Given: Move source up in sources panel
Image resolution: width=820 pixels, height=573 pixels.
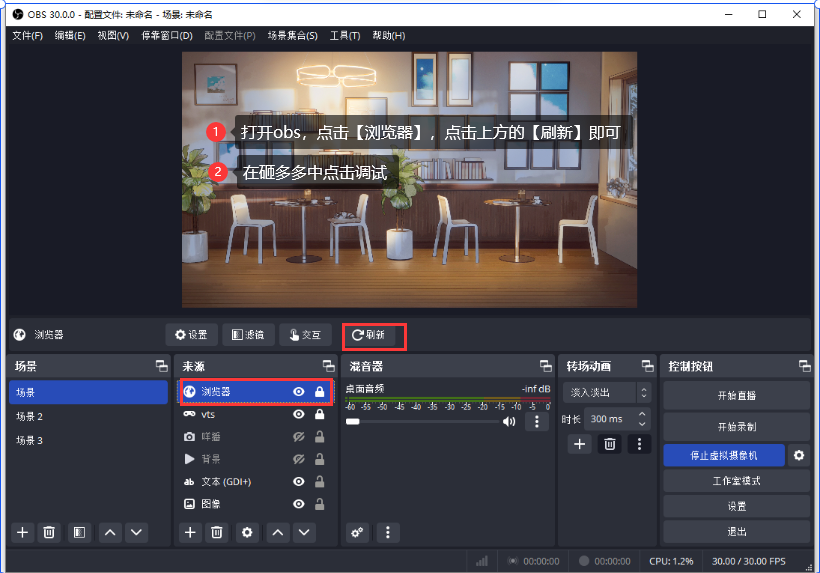Looking at the screenshot, I should [278, 533].
